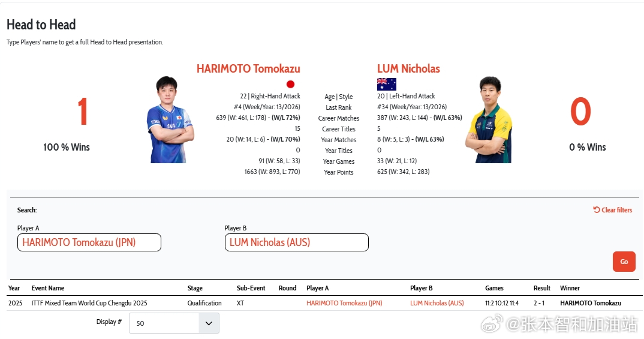Sort by the Result column header

pos(541,288)
